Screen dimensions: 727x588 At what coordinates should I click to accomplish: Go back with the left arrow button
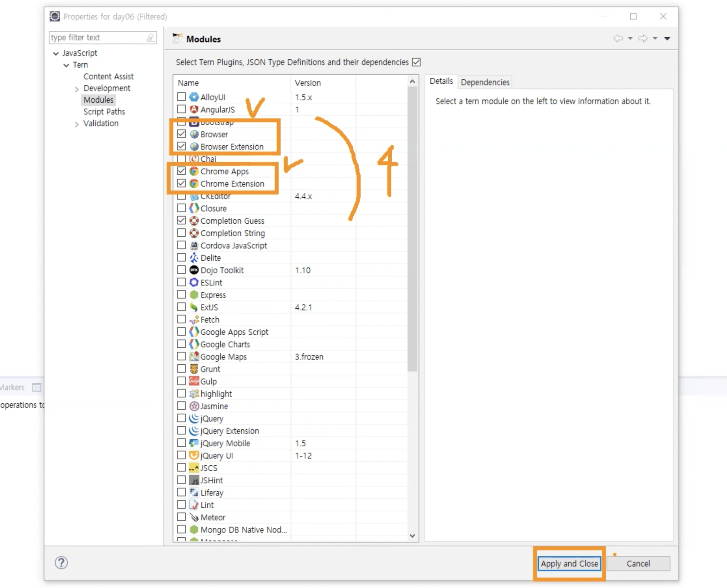(618, 39)
